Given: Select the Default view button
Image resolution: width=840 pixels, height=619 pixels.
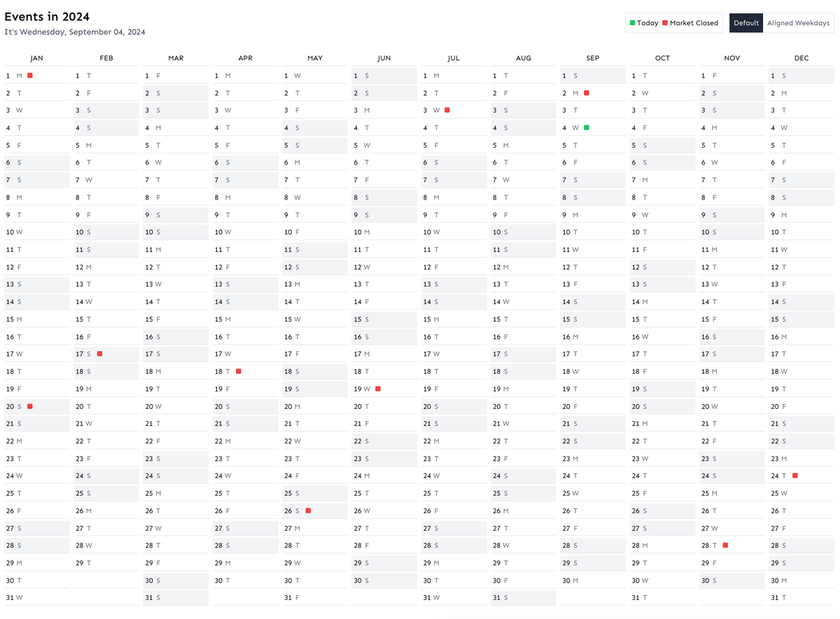Looking at the screenshot, I should pos(746,23).
